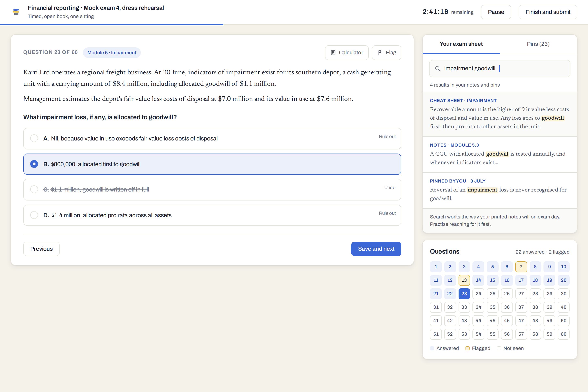The image size is (588, 392).
Task: Go to question 33 in the grid
Action: pyautogui.click(x=464, y=307)
